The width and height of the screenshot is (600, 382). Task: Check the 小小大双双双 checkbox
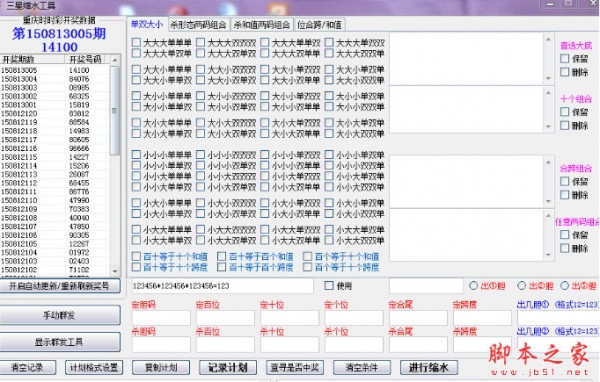tap(201, 176)
